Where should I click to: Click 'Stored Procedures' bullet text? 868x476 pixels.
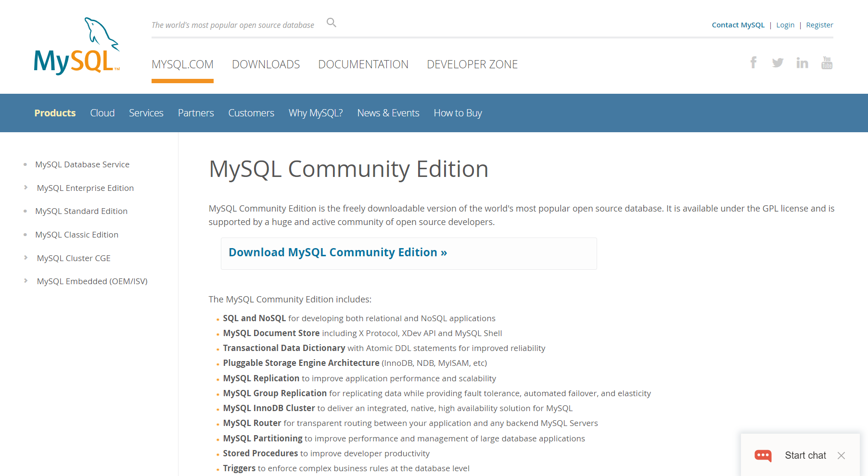click(260, 453)
